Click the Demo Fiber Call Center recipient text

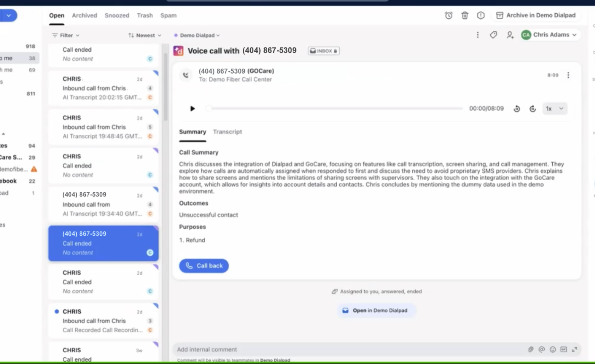[240, 80]
